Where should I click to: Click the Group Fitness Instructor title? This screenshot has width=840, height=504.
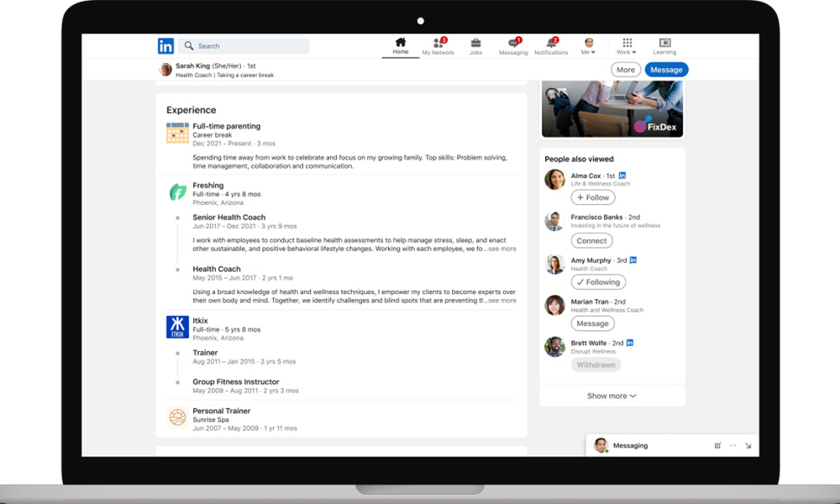[236, 381]
